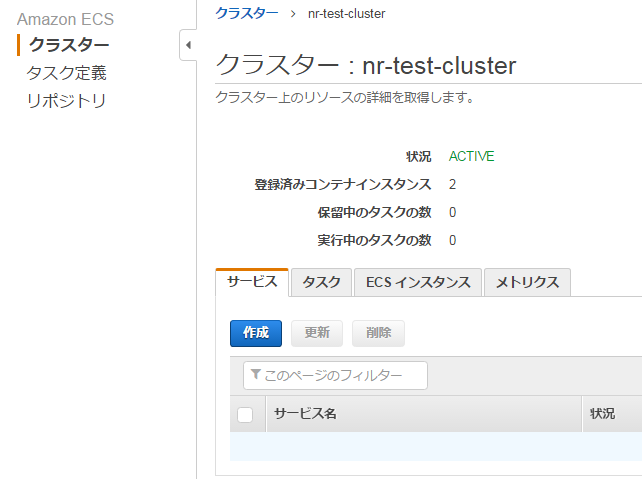
Task: Click the 削除 button
Action: tap(378, 333)
